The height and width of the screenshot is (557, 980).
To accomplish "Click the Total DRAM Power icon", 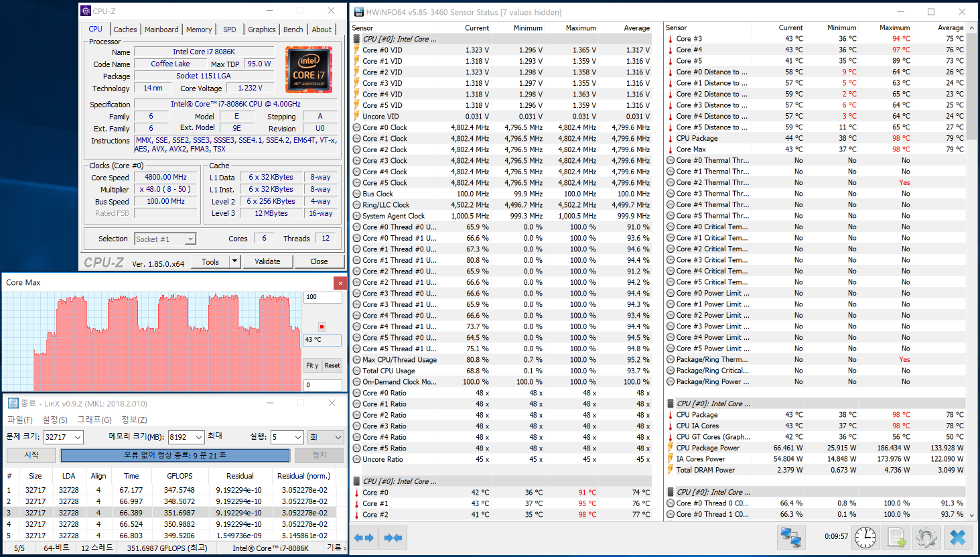I will point(670,470).
